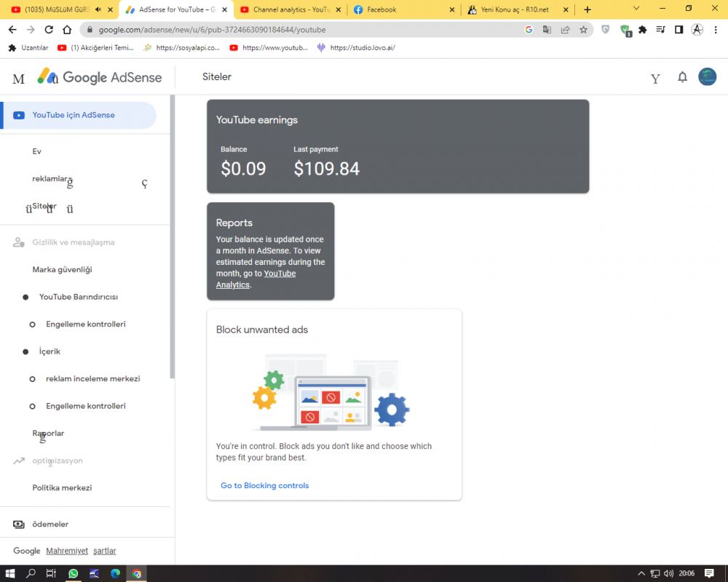728x582 pixels.
Task: Click the $109.84 last payment amount
Action: point(326,169)
